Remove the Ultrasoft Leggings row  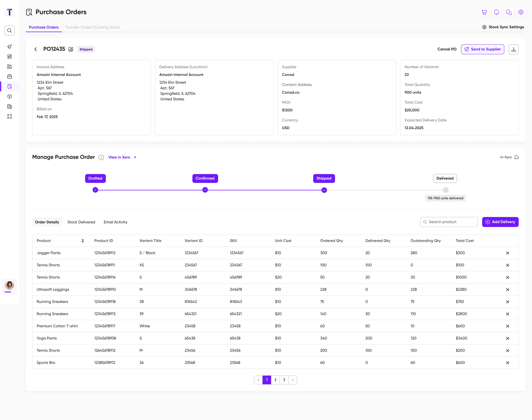tap(508, 289)
